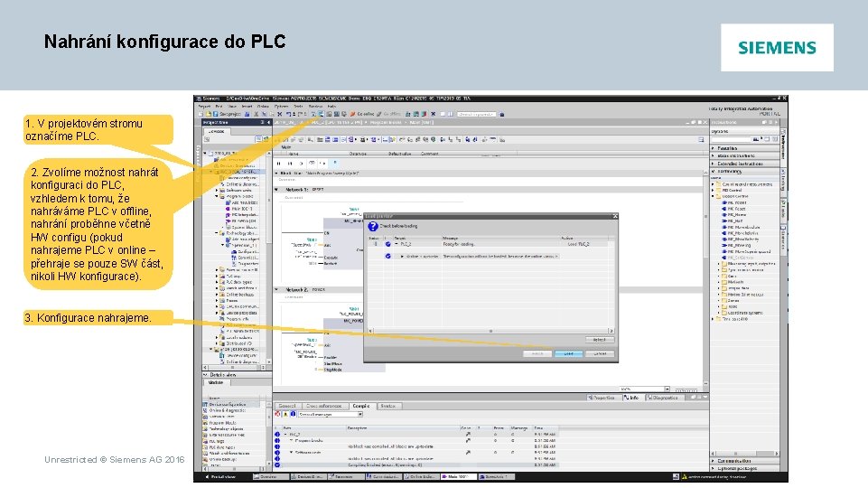Click Go offline in the toolbar
The image size is (868, 488).
[389, 114]
